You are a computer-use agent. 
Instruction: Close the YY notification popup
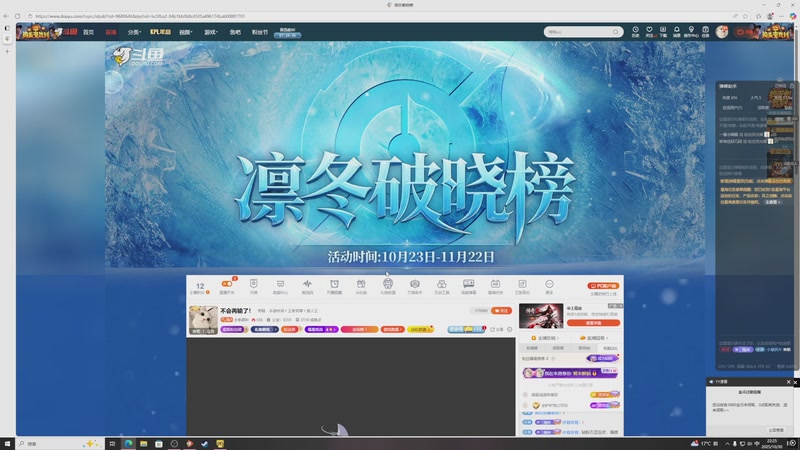(x=788, y=382)
